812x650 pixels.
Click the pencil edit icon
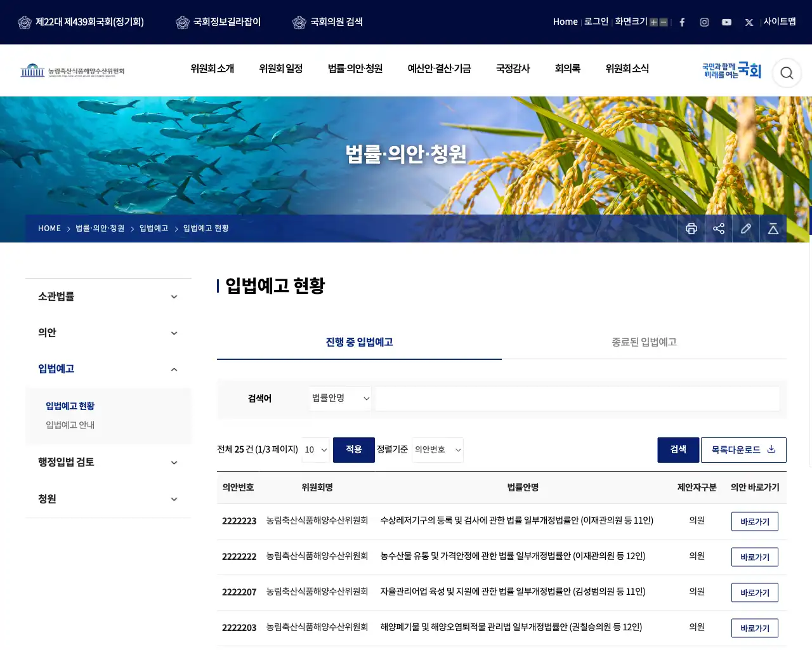[746, 229]
